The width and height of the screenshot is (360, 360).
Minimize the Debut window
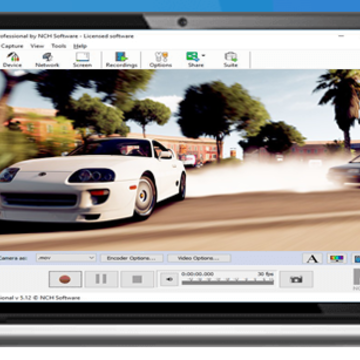click(x=341, y=36)
